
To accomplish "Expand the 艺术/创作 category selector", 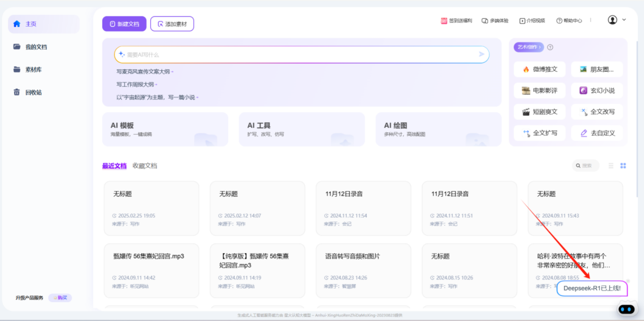I will click(x=529, y=47).
